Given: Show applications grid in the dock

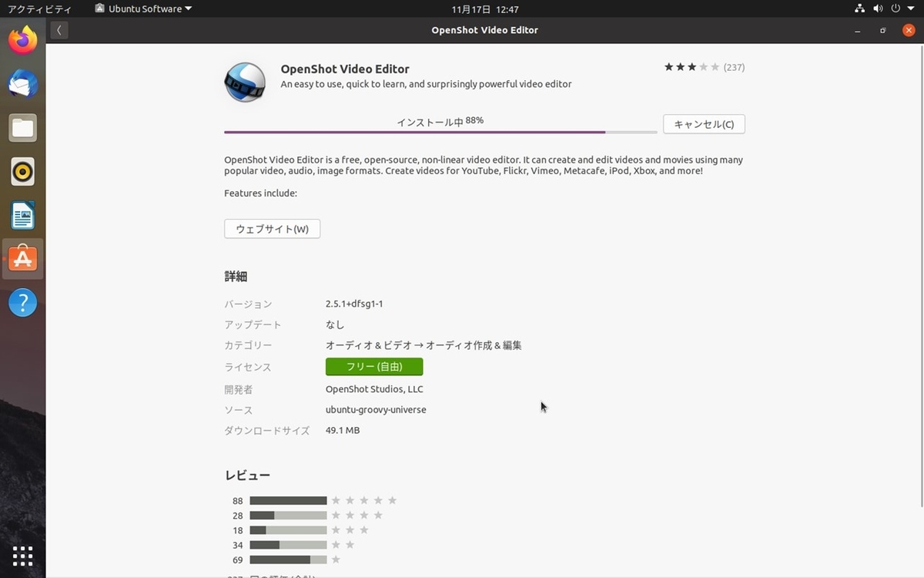Looking at the screenshot, I should pyautogui.click(x=23, y=556).
